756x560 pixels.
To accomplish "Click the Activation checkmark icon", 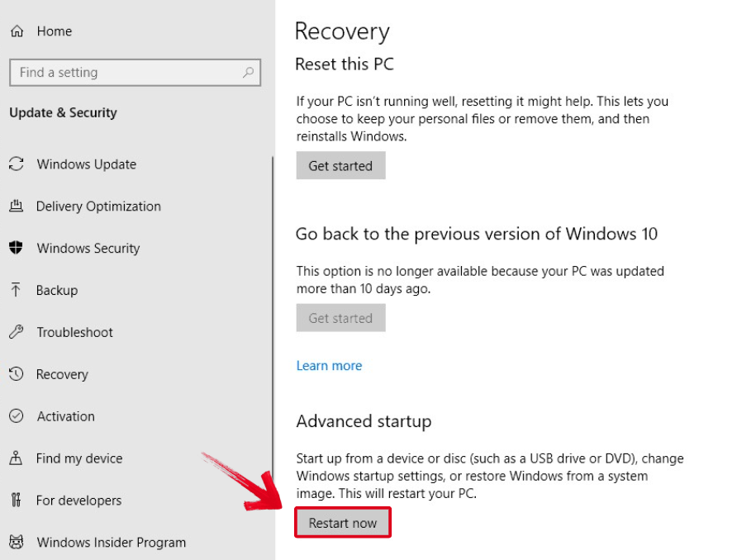I will click(x=17, y=416).
